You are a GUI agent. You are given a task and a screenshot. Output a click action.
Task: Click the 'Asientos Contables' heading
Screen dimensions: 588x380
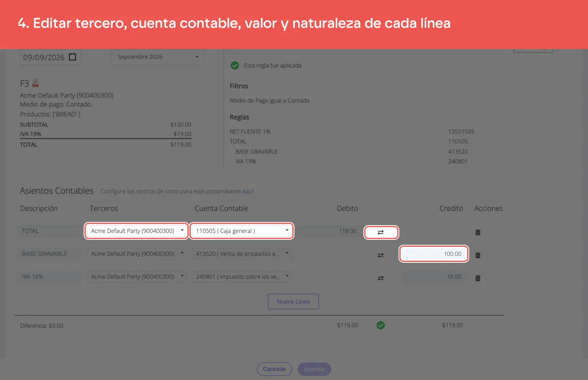point(57,191)
